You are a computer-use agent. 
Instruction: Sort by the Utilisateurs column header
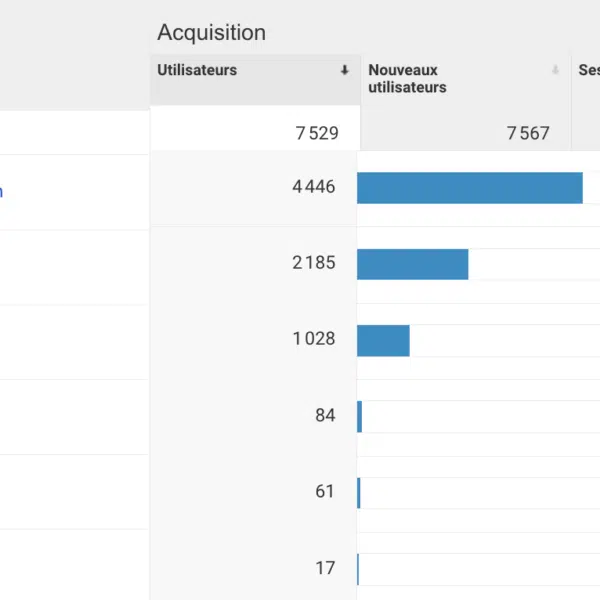coord(198,70)
